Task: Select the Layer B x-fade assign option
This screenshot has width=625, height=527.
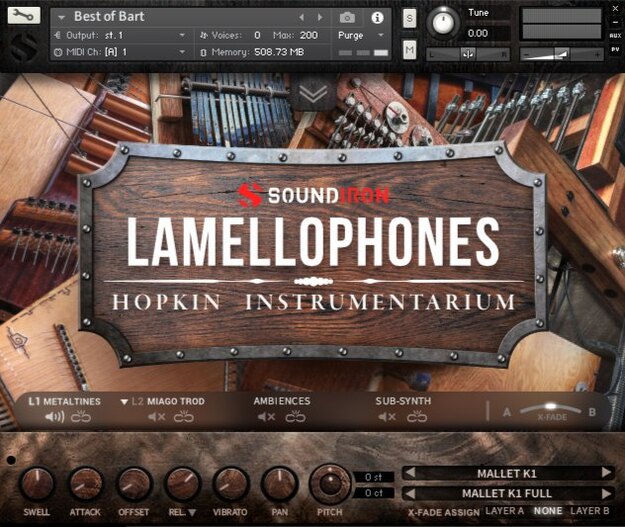Action: click(x=590, y=511)
